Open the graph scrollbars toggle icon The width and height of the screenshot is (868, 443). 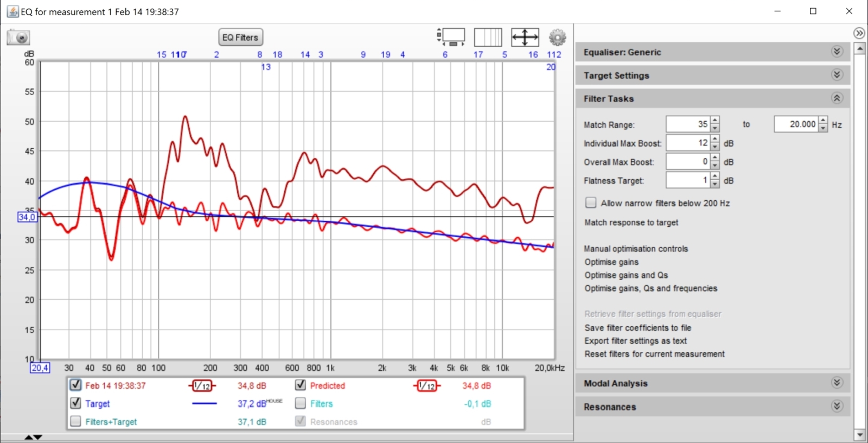point(451,37)
